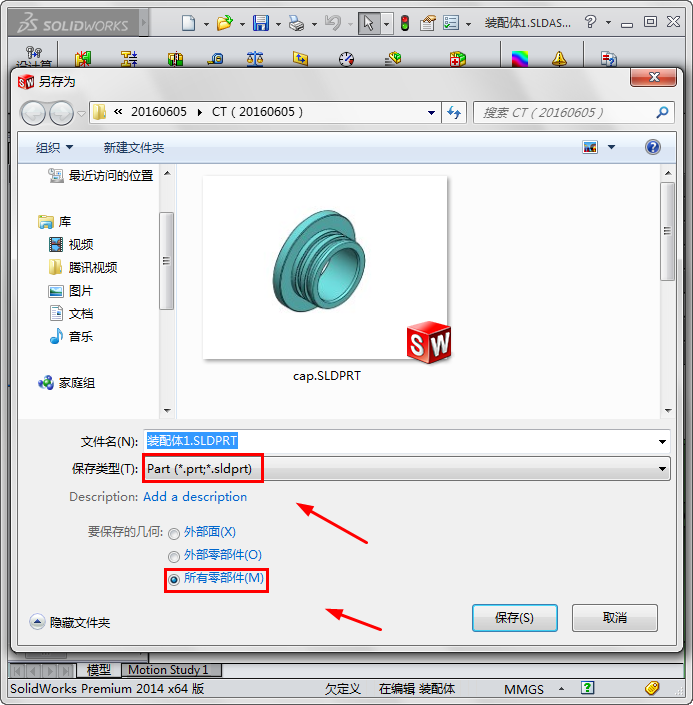Select the 外部面(X) radio button
This screenshot has height=705, width=693.
point(175,533)
